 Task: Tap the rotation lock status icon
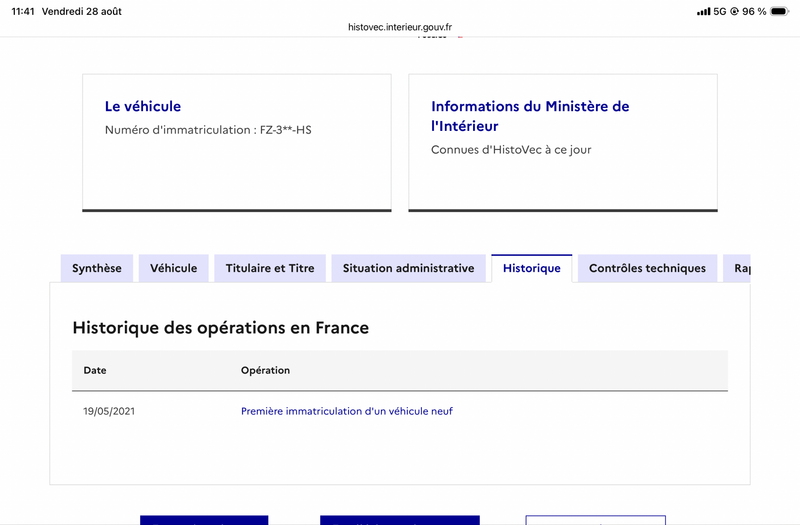click(x=734, y=11)
